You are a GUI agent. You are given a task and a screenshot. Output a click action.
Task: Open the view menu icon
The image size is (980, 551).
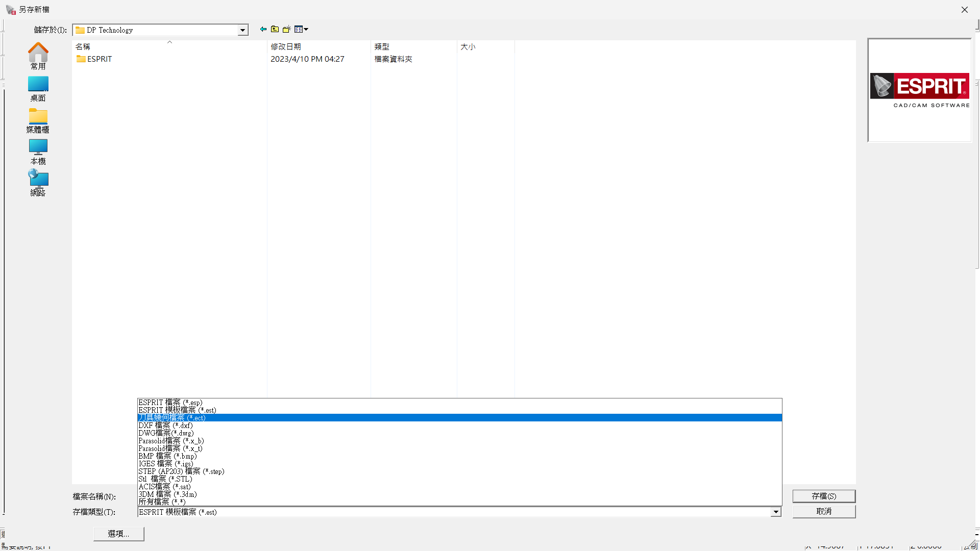point(301,30)
